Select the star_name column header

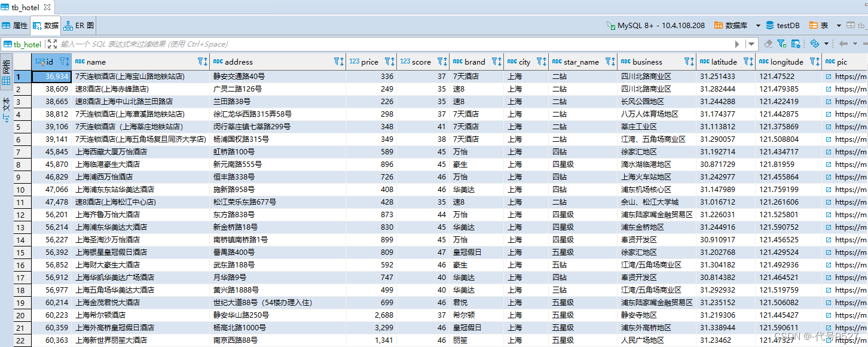pos(583,62)
